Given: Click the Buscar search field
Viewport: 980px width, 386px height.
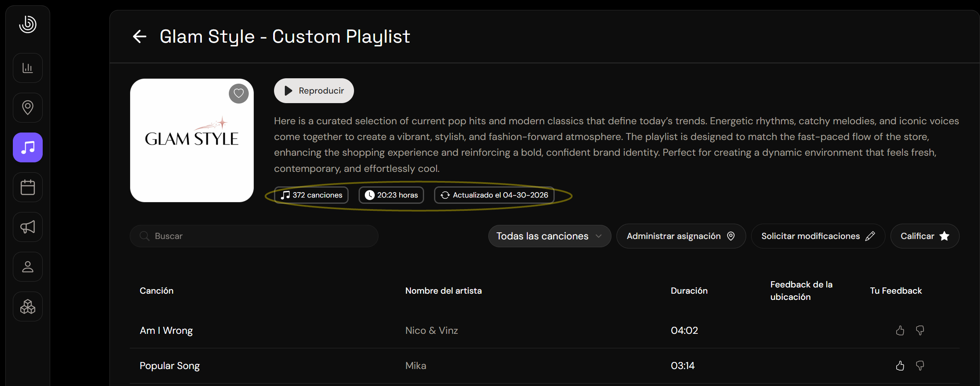Looking at the screenshot, I should 254,236.
